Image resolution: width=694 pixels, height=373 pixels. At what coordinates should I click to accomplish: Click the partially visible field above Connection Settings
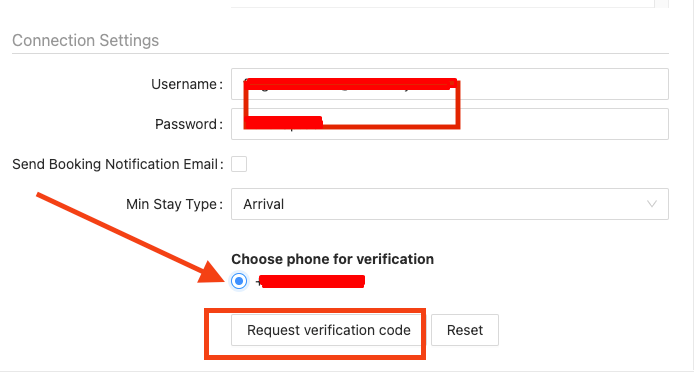coord(443,4)
